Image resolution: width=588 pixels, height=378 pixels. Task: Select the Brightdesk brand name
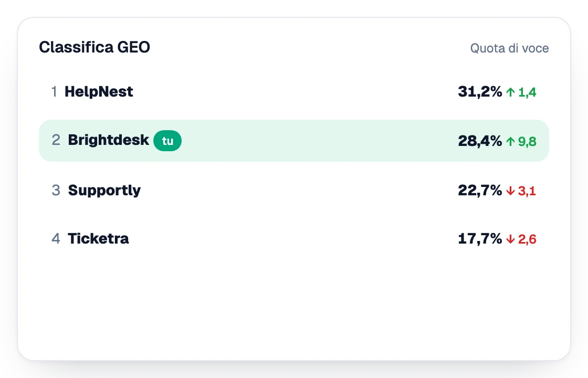108,140
